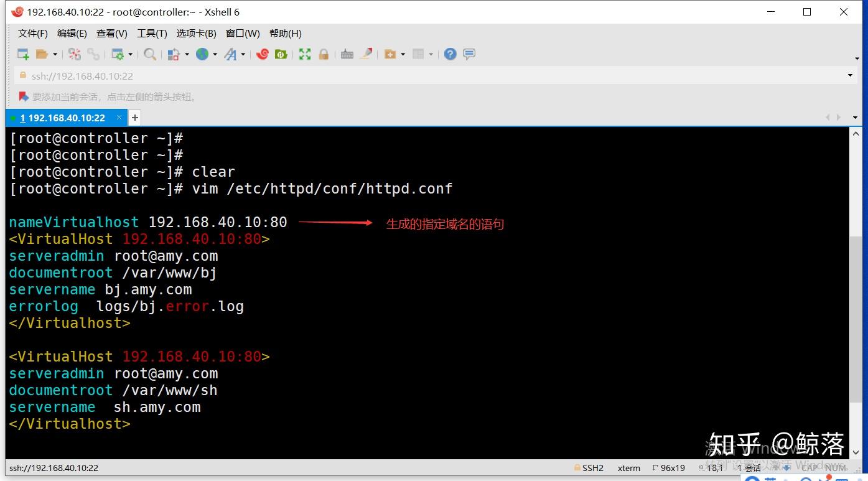Open the 窗口(W) menu
868x481 pixels.
243,34
